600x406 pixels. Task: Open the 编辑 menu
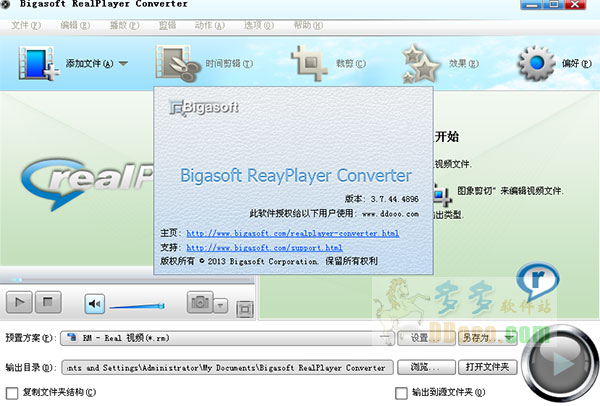75,26
